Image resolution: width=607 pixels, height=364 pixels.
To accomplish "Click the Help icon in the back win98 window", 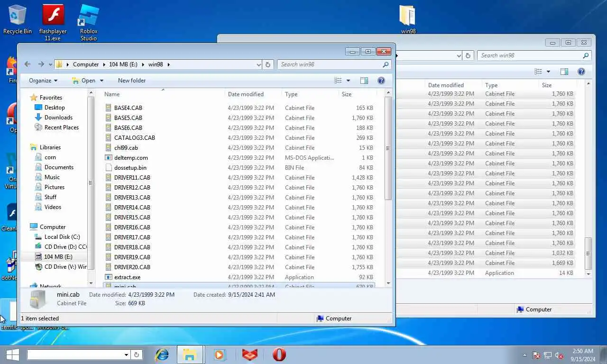I will pyautogui.click(x=581, y=72).
